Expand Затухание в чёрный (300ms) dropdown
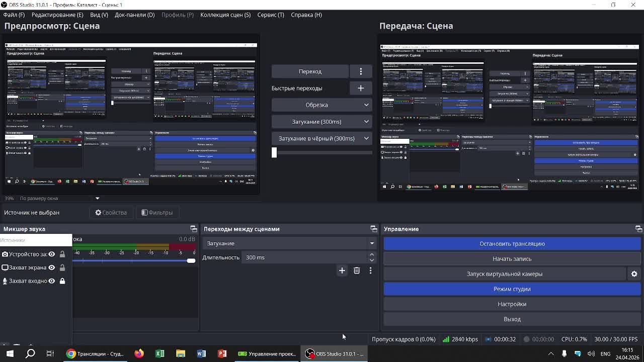644x362 pixels. click(366, 138)
